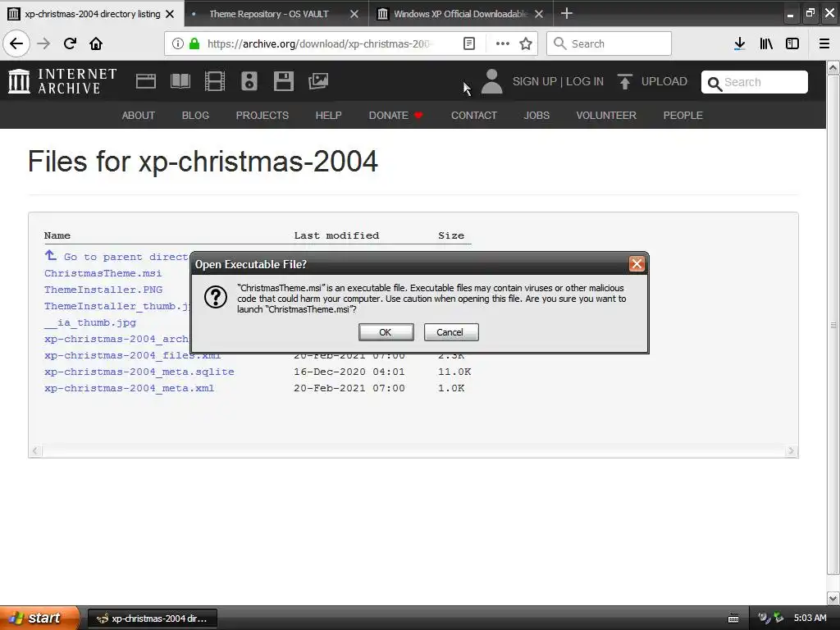Open the VOLUNTEER menu item
840x630 pixels.
coord(606,115)
